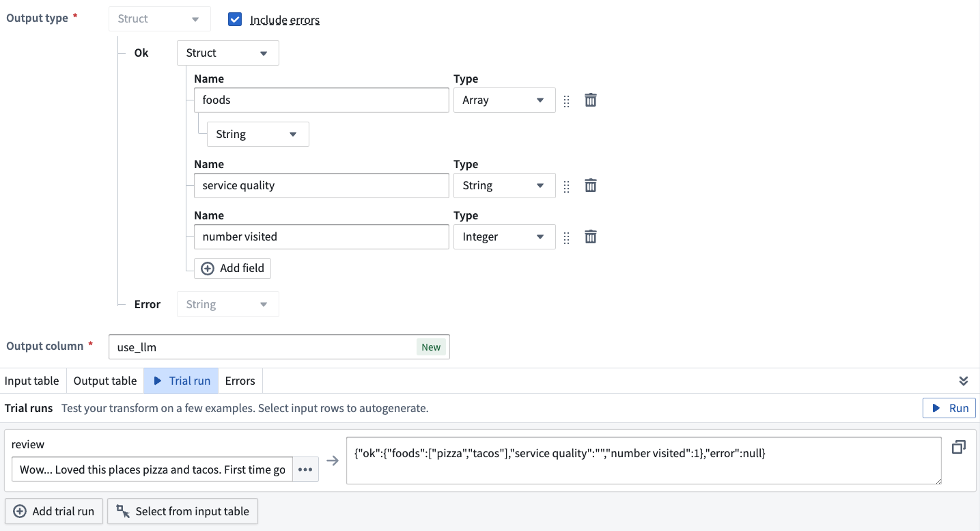Uncheck the Include errors checkbox
This screenshot has width=980, height=531.
235,19
